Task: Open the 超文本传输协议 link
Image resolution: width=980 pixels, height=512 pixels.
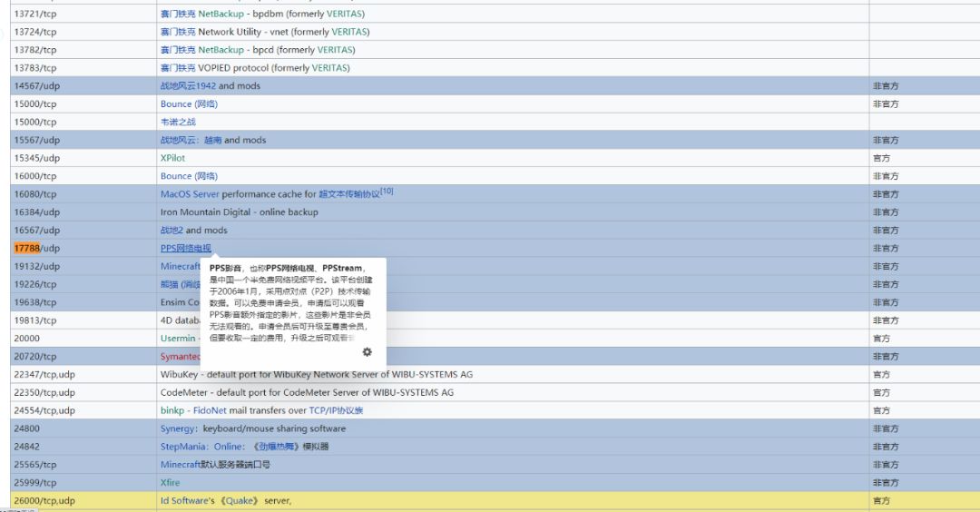Action: 348,194
